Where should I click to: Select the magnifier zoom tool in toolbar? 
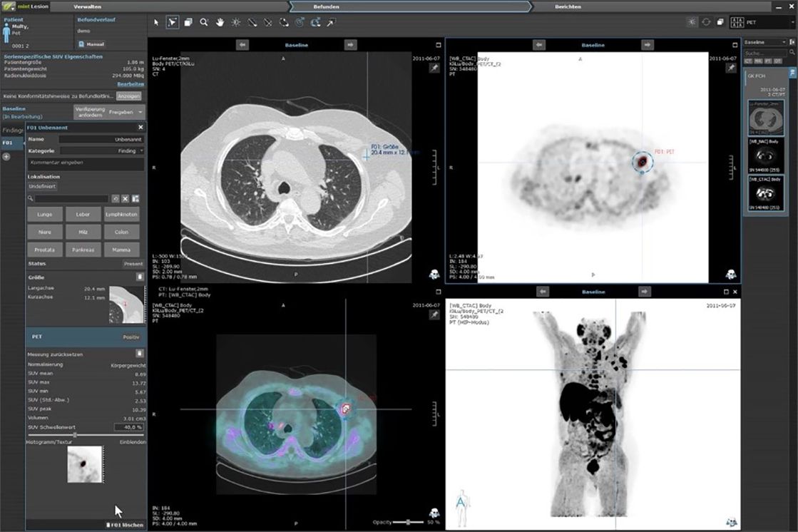[204, 22]
